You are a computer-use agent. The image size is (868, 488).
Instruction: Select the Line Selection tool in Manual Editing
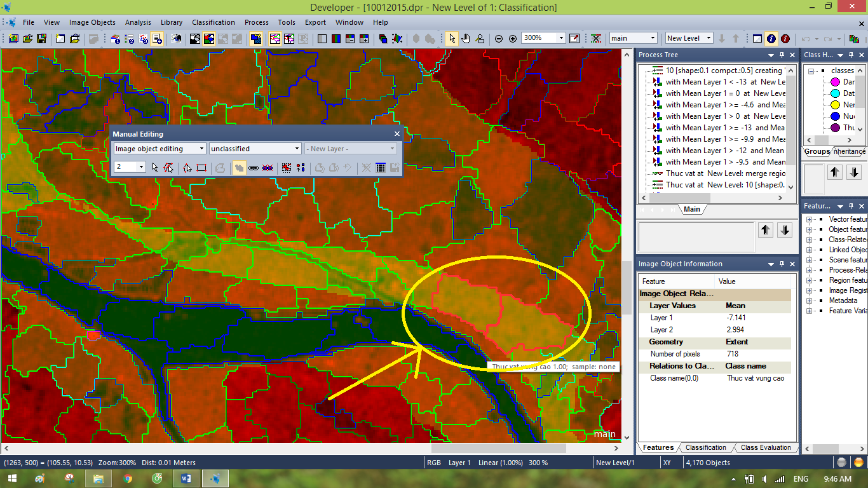[187, 168]
